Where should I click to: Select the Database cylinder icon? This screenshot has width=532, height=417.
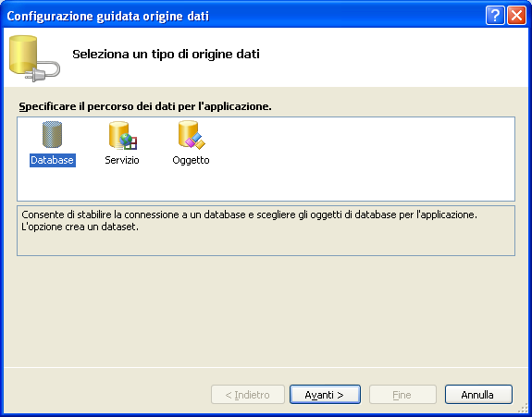(52, 134)
